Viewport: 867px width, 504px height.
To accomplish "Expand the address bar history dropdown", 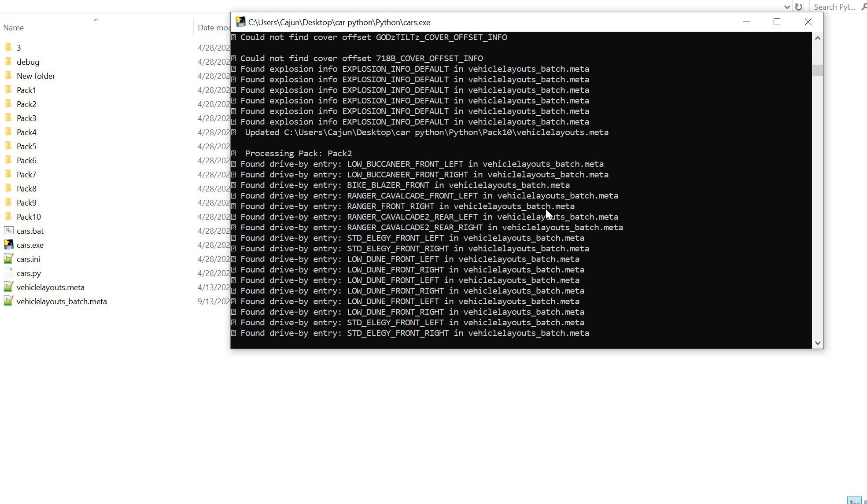I will click(787, 7).
